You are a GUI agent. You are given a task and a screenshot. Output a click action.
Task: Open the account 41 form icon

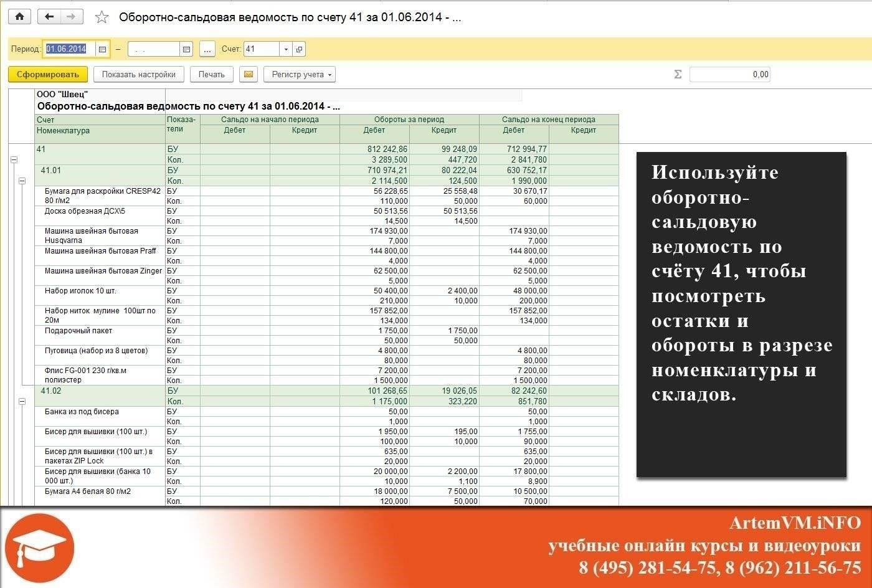299,49
